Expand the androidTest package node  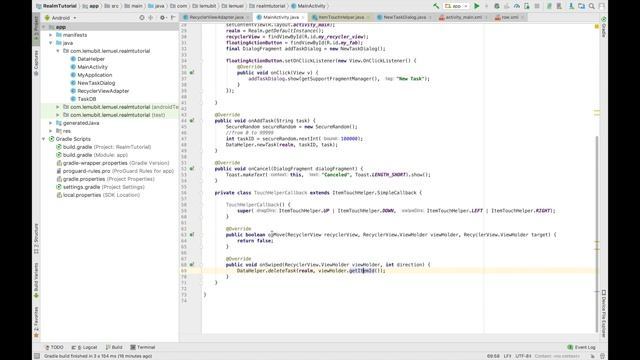(58, 107)
